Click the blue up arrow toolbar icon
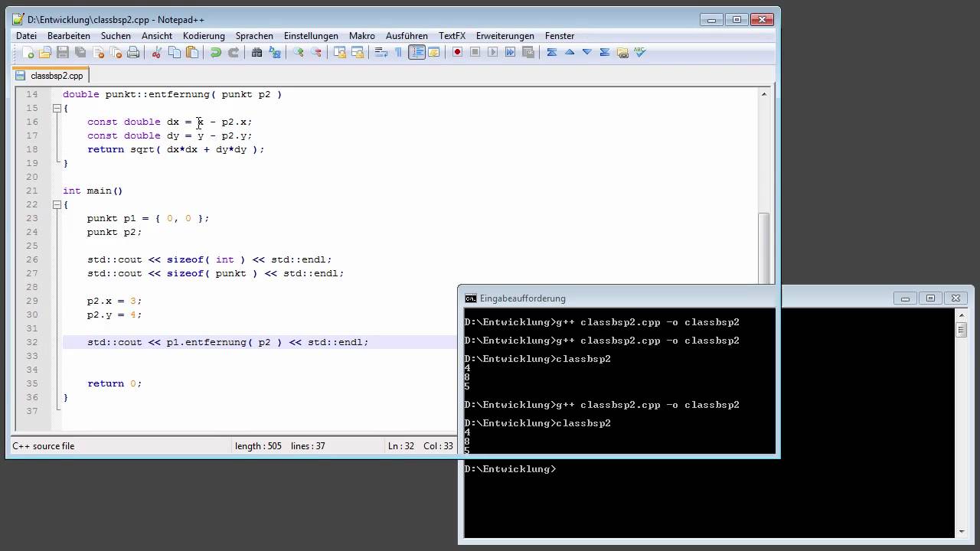Screen dimensions: 980x551 (569, 52)
